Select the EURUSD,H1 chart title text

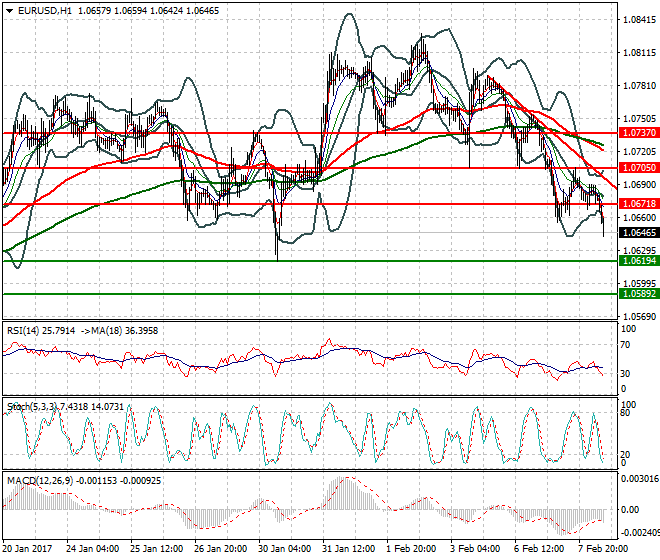(x=45, y=11)
